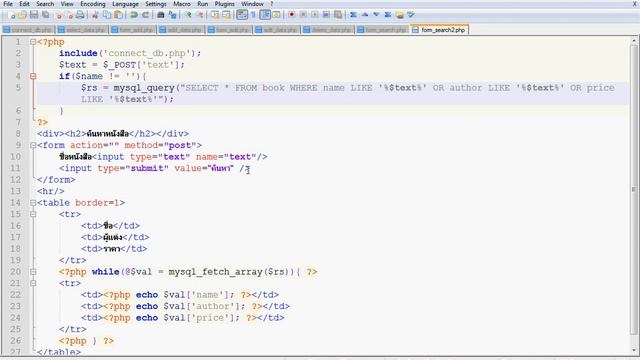640x360 pixels.
Task: Click the vertical scrollbar up arrow
Action: tap(634, 40)
